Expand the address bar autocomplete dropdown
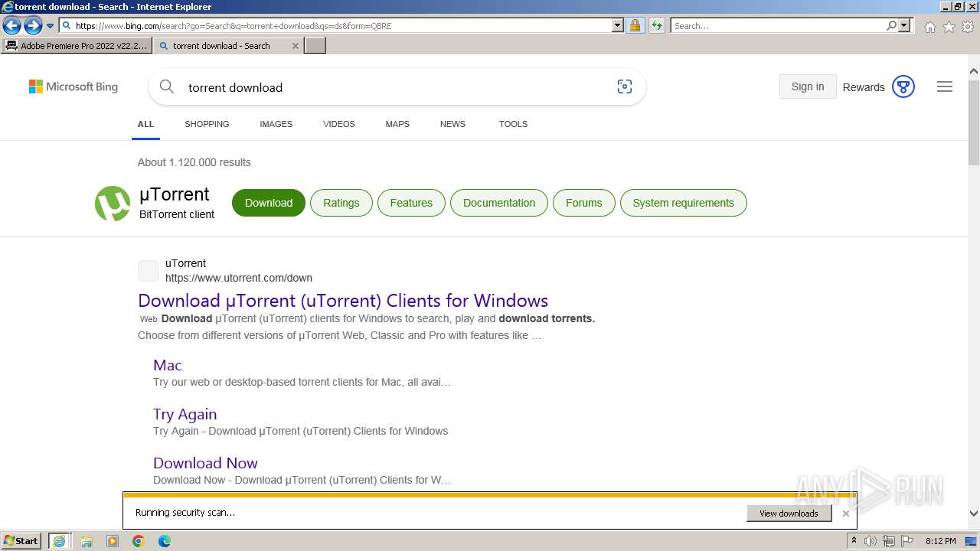The image size is (980, 551). [618, 26]
